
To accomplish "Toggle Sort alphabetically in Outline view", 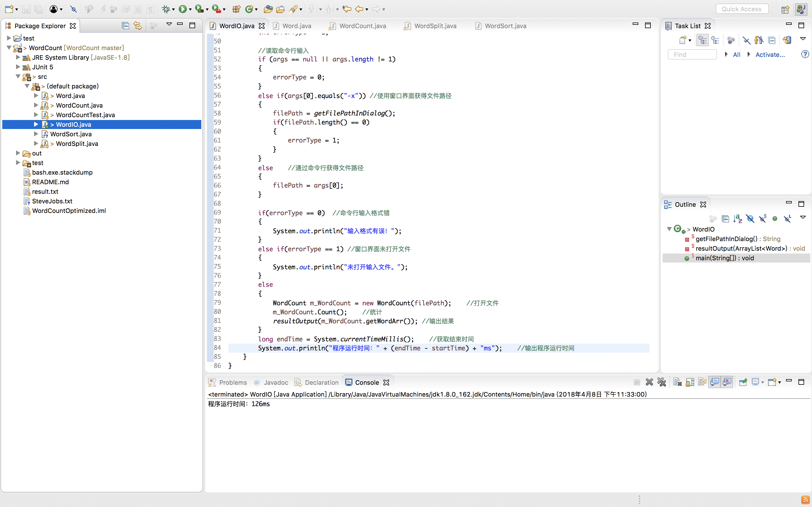I will click(x=738, y=219).
